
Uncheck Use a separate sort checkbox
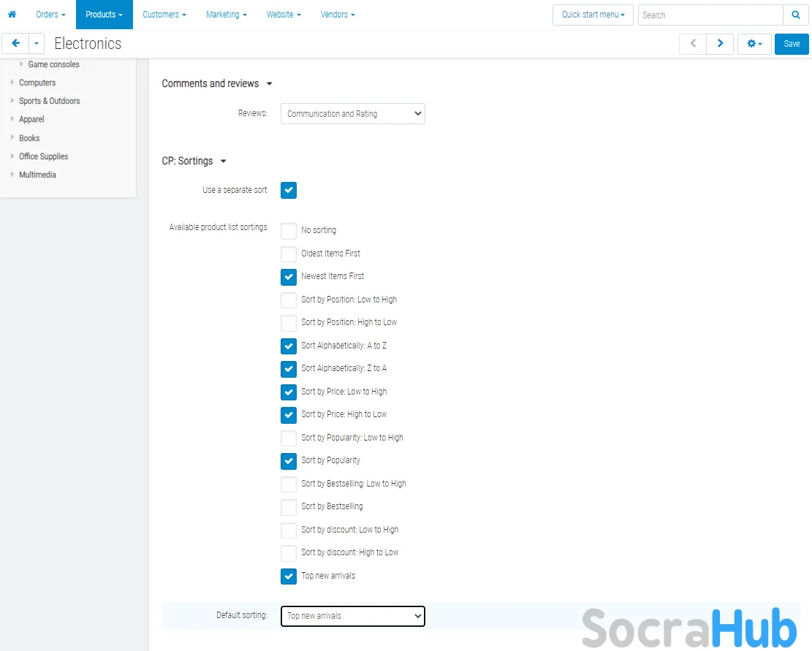289,190
